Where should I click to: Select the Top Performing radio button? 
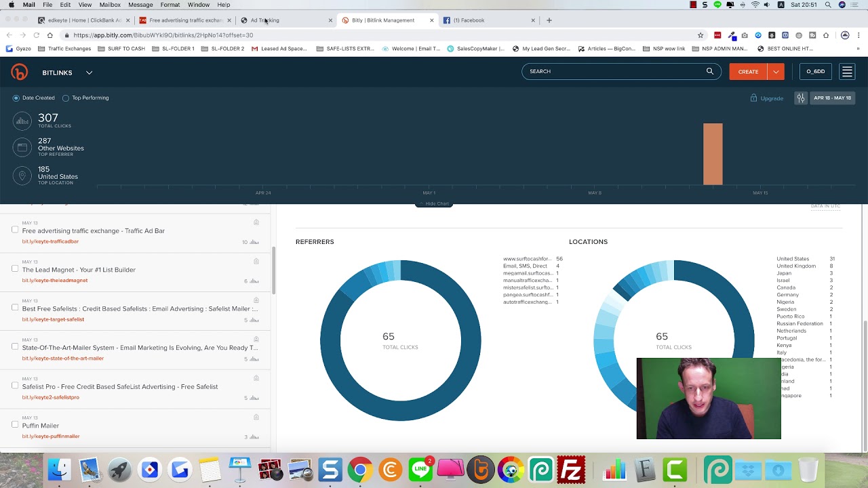(66, 98)
